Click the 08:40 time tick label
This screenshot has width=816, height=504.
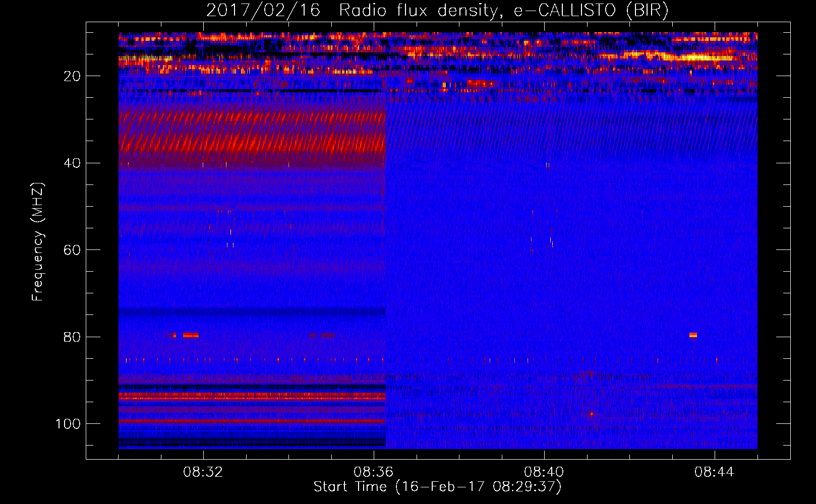click(544, 472)
